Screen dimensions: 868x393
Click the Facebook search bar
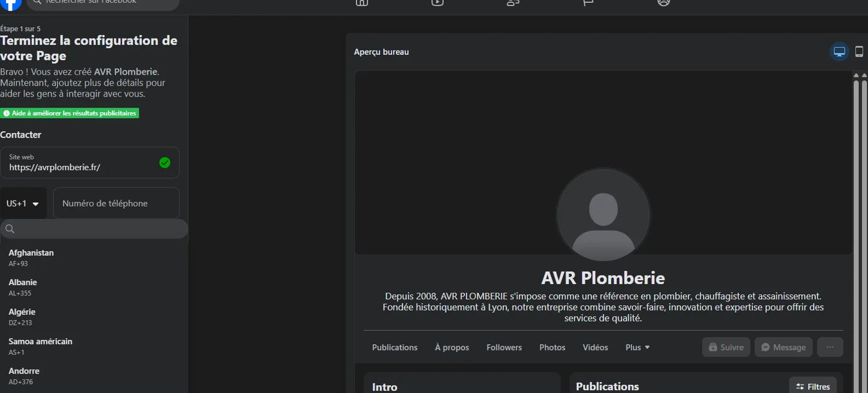[x=103, y=4]
